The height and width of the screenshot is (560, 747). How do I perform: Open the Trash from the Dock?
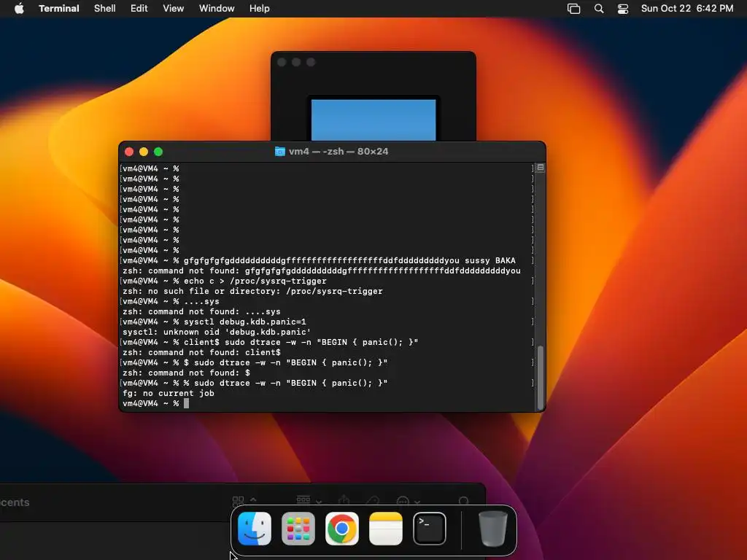[492, 529]
